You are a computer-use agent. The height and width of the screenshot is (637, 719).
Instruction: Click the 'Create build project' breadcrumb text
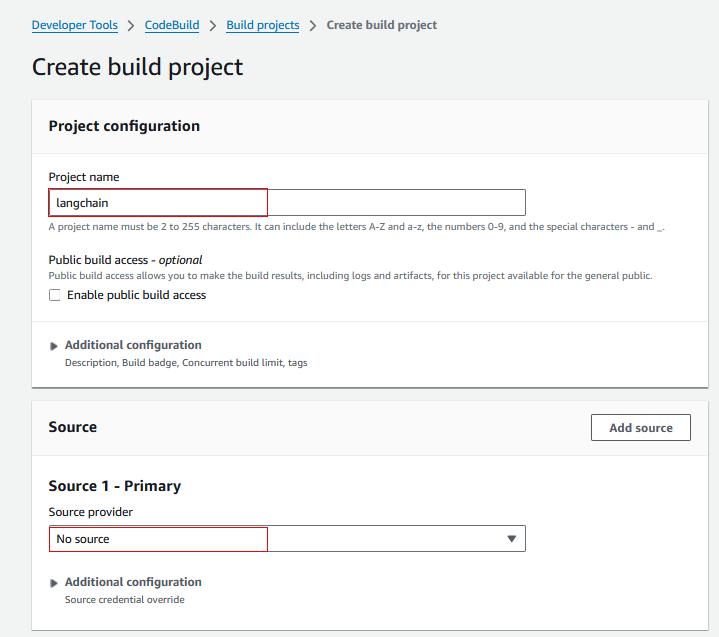tap(382, 25)
